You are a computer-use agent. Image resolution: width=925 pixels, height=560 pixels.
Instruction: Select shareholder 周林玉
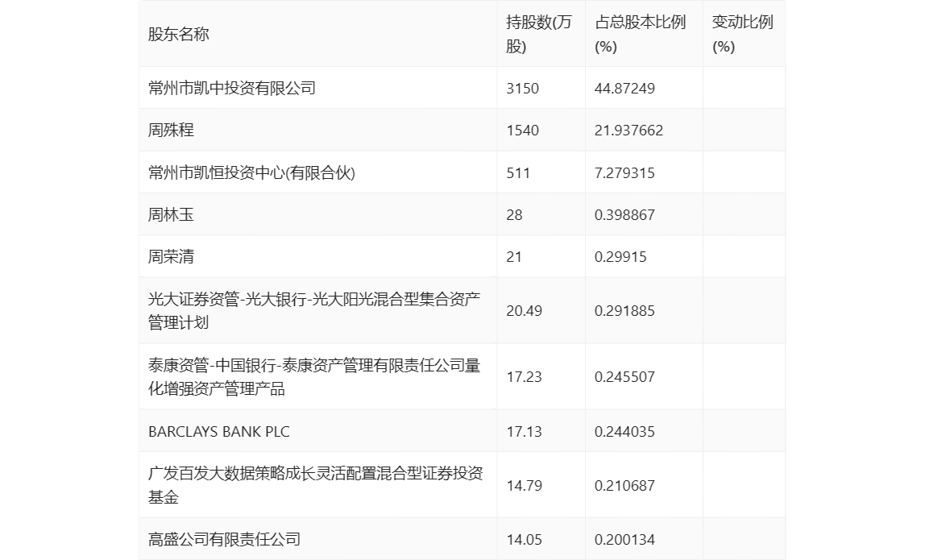tap(171, 214)
